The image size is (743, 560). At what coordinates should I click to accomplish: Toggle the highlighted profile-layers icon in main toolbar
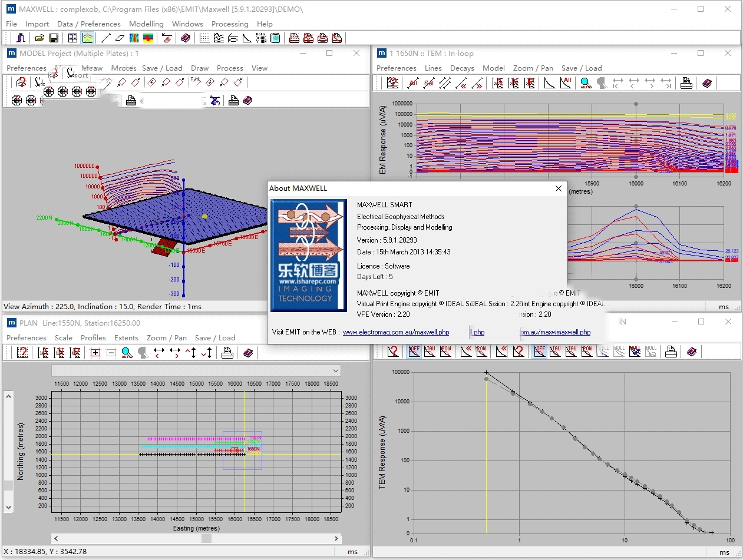pyautogui.click(x=87, y=38)
